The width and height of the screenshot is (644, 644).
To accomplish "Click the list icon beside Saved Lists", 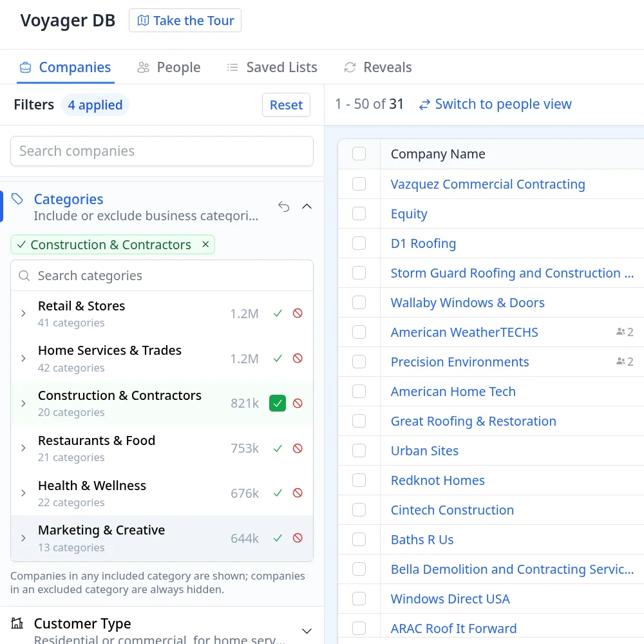I will pyautogui.click(x=232, y=68).
